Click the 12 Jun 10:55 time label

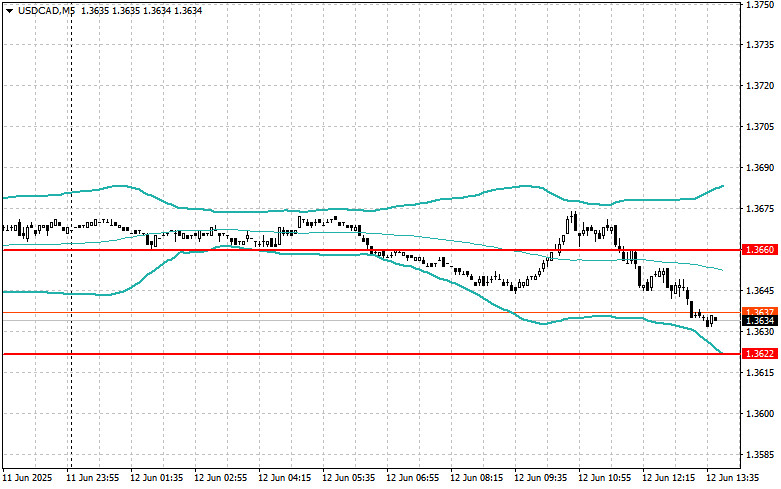[x=605, y=478]
